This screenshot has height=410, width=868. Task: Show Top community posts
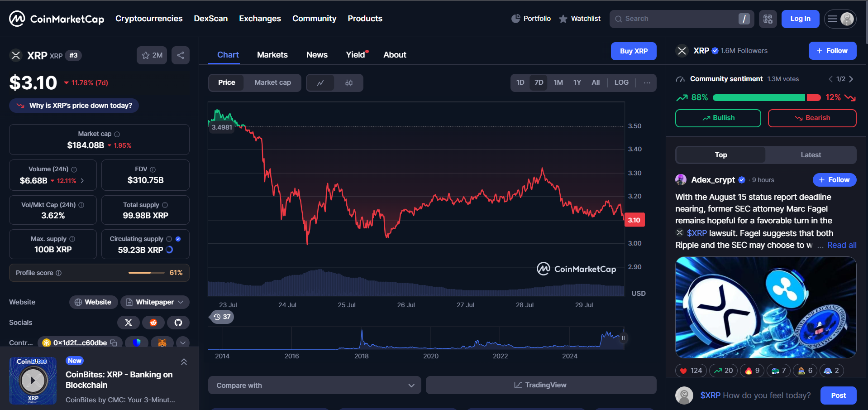click(x=721, y=155)
